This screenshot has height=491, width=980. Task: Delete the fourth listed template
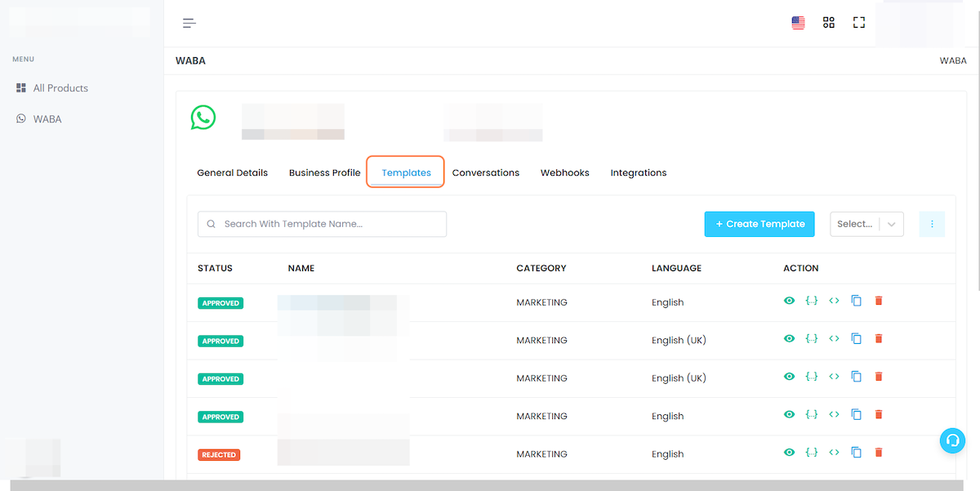(879, 414)
